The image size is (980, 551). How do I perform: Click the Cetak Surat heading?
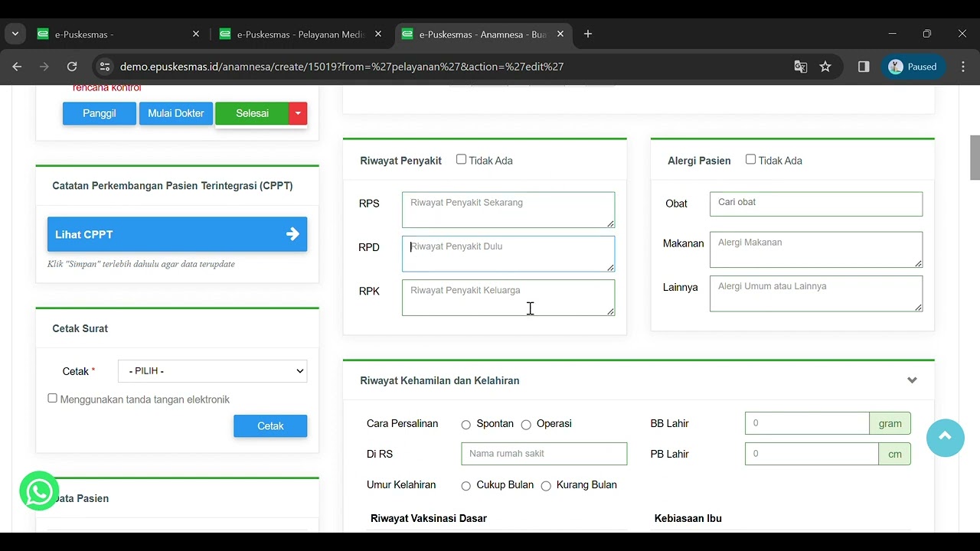[80, 328]
